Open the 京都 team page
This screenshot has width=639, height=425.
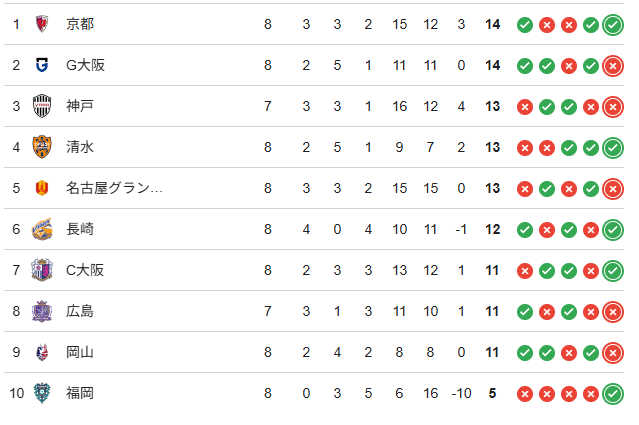click(x=80, y=24)
